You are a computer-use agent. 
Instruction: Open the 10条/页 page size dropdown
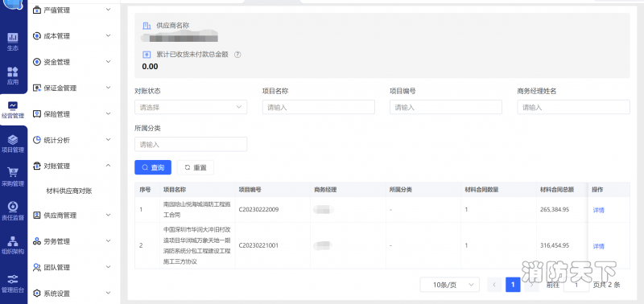coord(450,285)
